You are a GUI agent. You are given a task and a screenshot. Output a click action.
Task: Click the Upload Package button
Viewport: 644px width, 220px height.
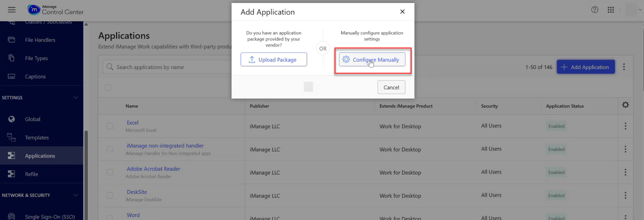click(273, 60)
